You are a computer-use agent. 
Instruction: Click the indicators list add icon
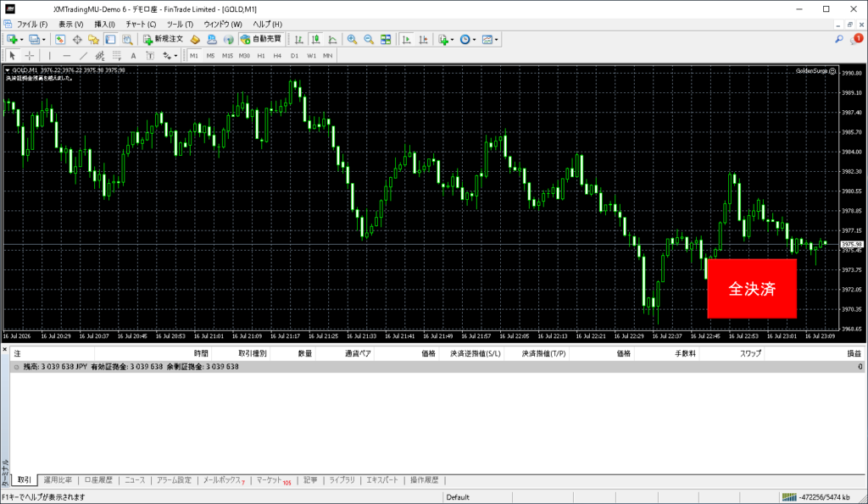pyautogui.click(x=442, y=39)
